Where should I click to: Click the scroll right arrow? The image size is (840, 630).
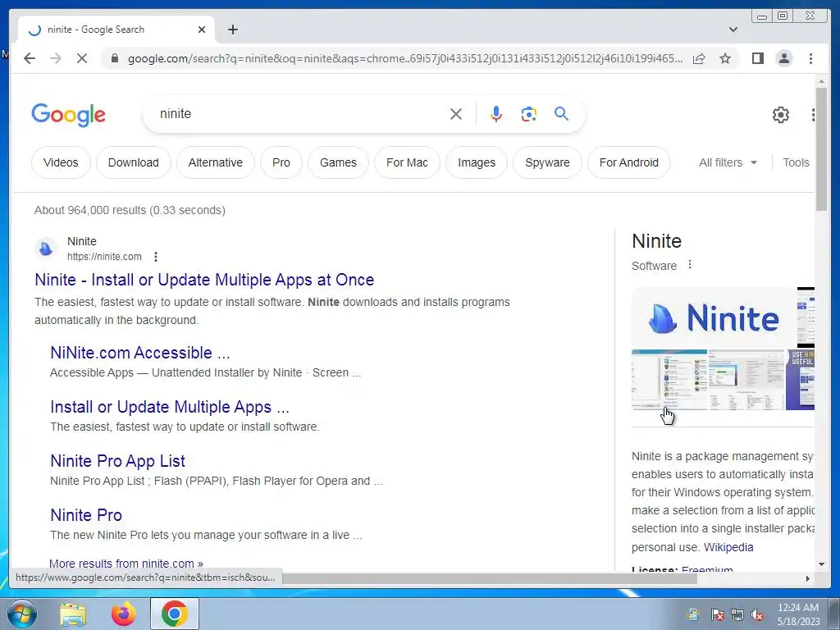(808, 578)
